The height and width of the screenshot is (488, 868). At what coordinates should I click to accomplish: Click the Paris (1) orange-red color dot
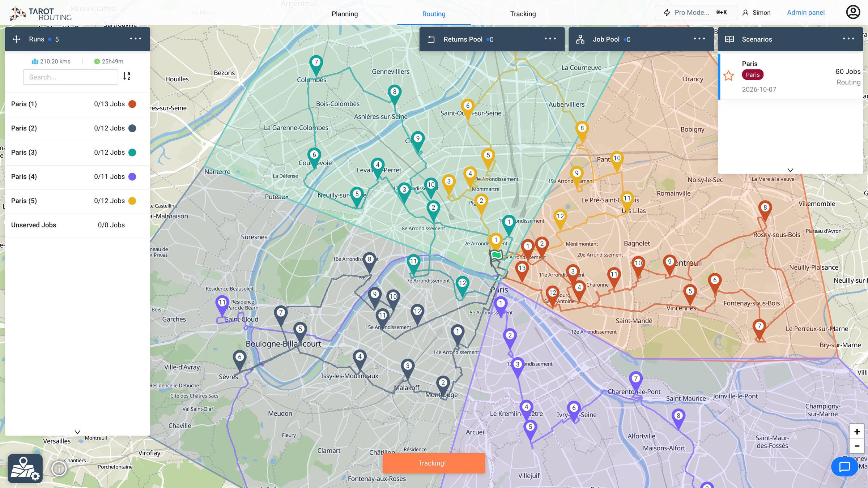point(132,104)
